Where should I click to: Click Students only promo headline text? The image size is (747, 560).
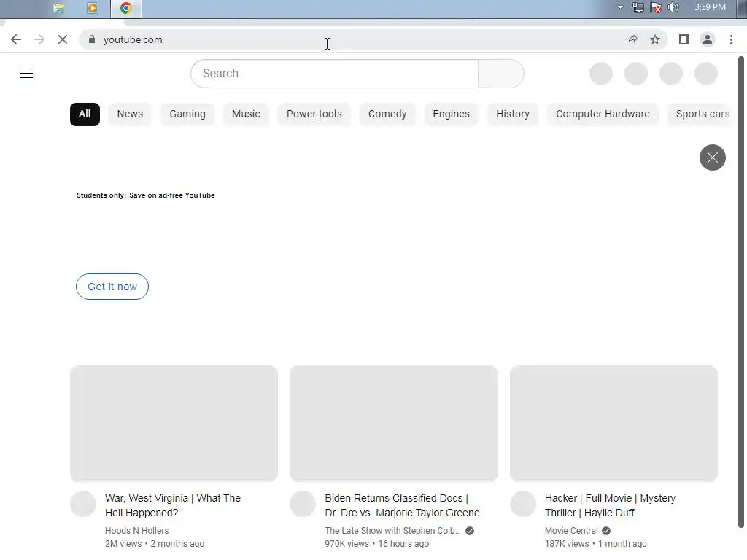coord(145,195)
